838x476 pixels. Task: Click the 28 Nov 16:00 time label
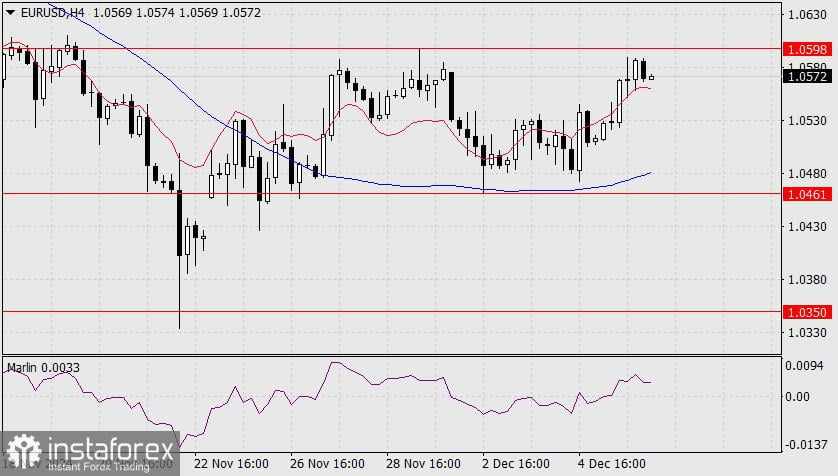click(423, 463)
